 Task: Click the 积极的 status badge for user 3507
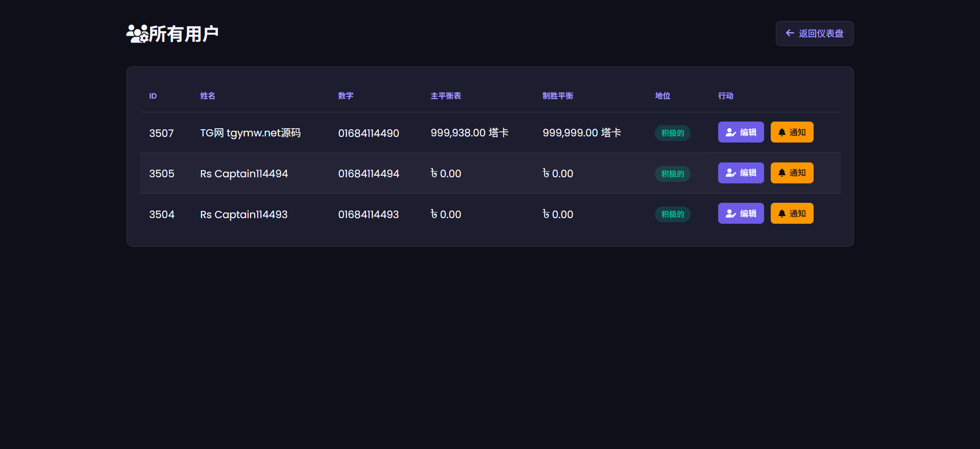click(672, 133)
